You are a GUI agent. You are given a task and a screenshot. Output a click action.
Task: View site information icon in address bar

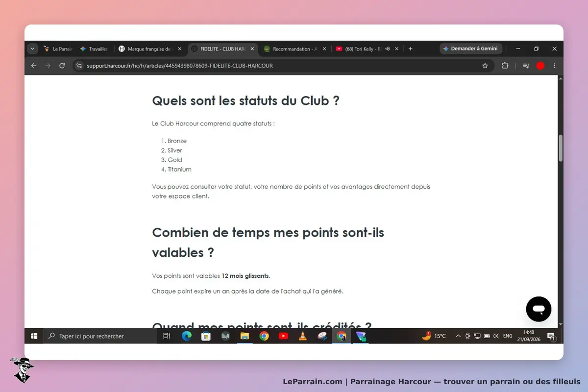click(79, 66)
